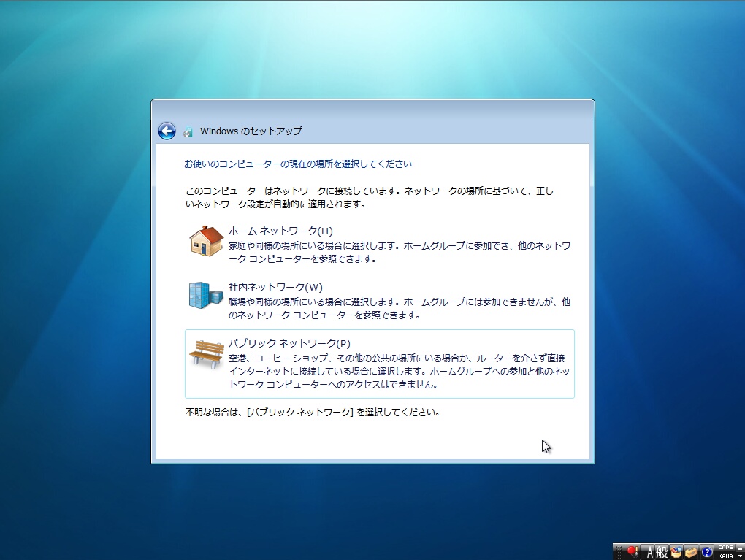The height and width of the screenshot is (560, 745).
Task: Open language bar options dropdown arrow
Action: [x=740, y=556]
